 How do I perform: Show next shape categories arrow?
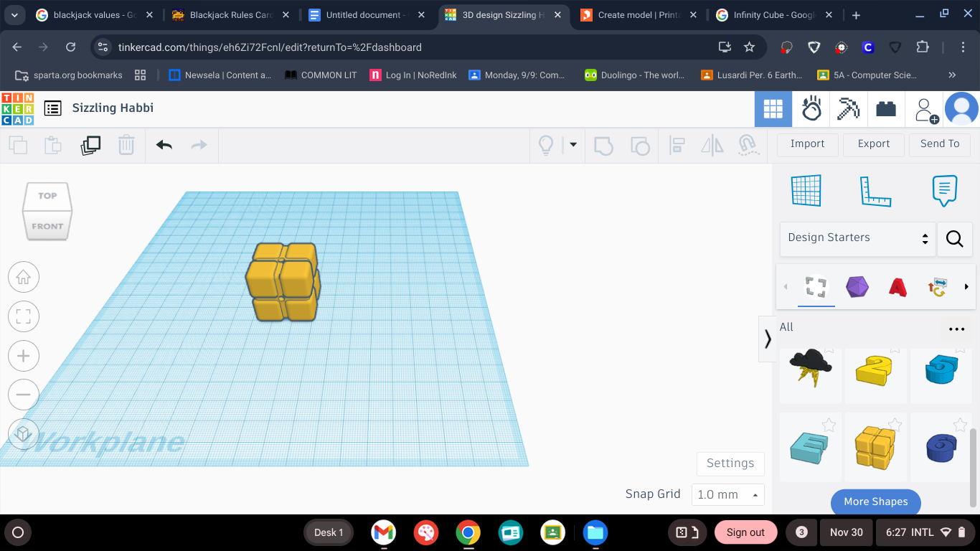(966, 287)
